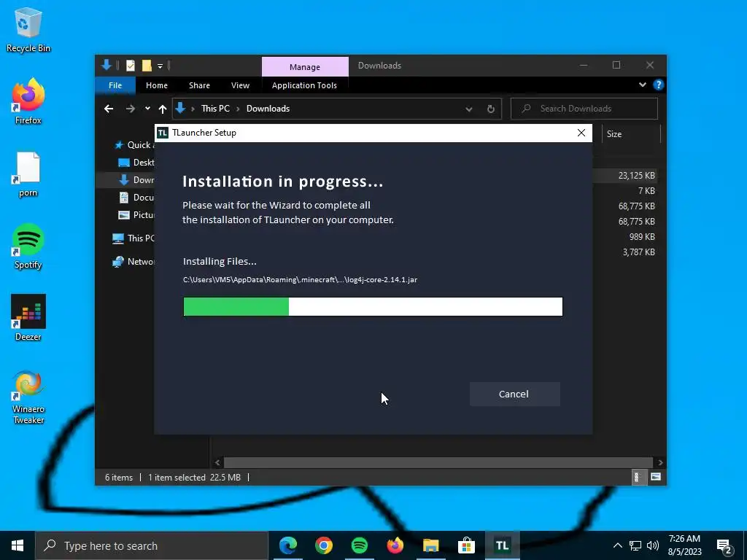Select Downloads in navigation pane
The height and width of the screenshot is (560, 747).
click(x=136, y=180)
